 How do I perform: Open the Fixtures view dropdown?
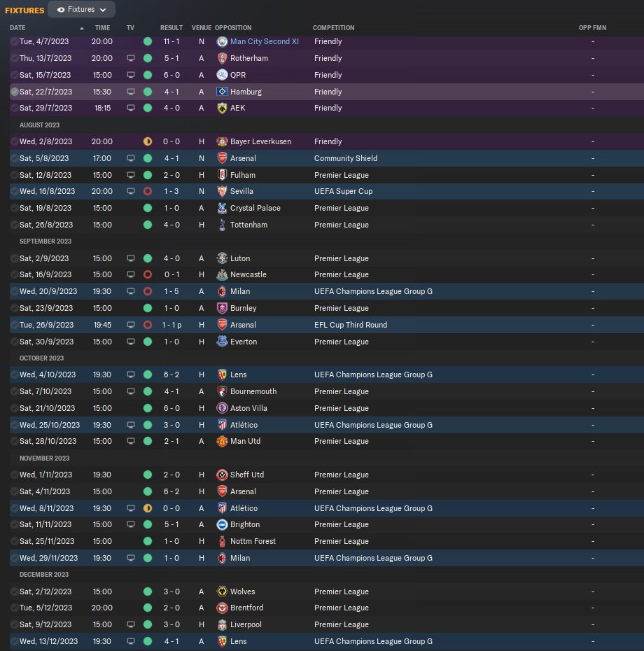81,9
